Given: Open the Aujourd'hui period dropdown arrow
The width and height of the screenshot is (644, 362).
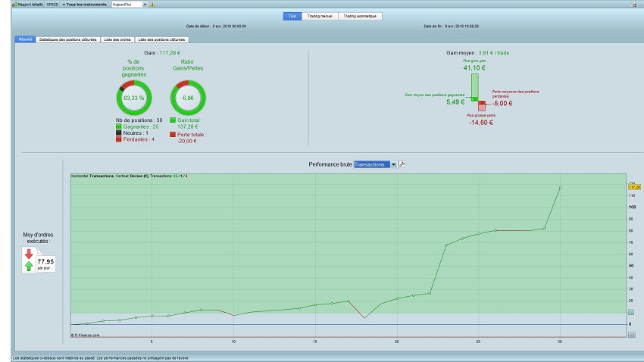Looking at the screenshot, I should click(x=145, y=5).
